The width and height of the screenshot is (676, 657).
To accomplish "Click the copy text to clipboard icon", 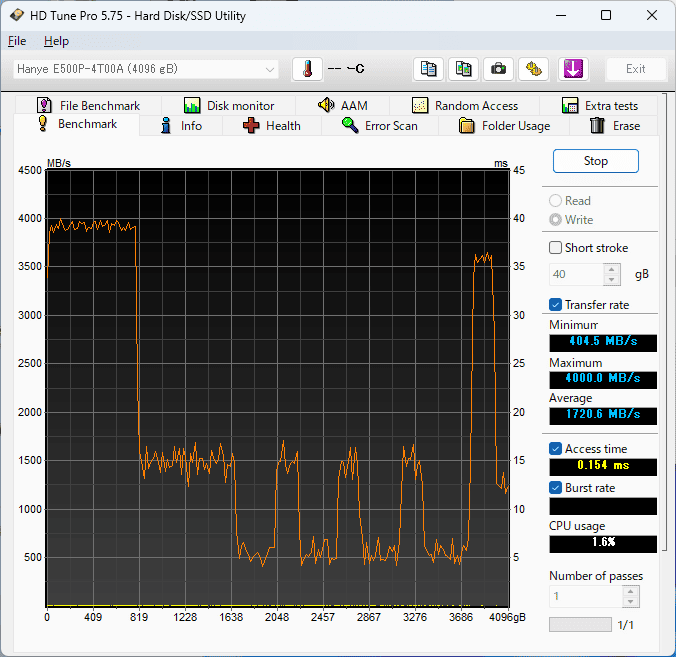I will click(x=428, y=69).
